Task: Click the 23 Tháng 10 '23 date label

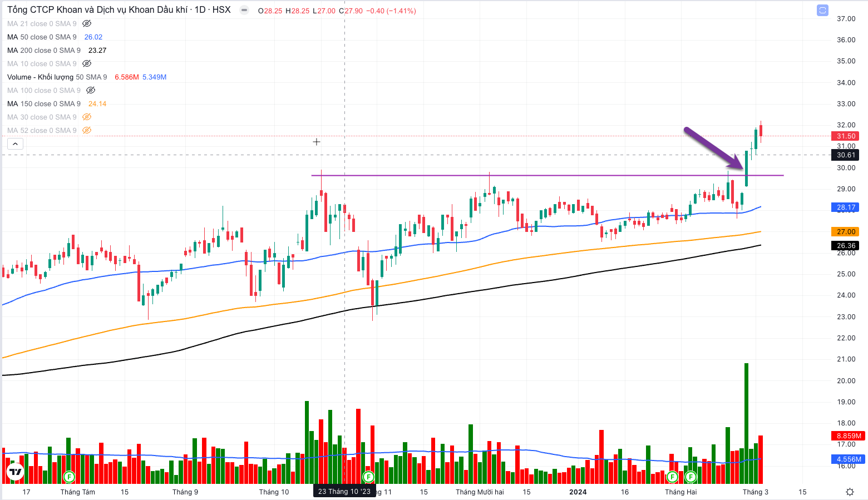Action: tap(344, 492)
